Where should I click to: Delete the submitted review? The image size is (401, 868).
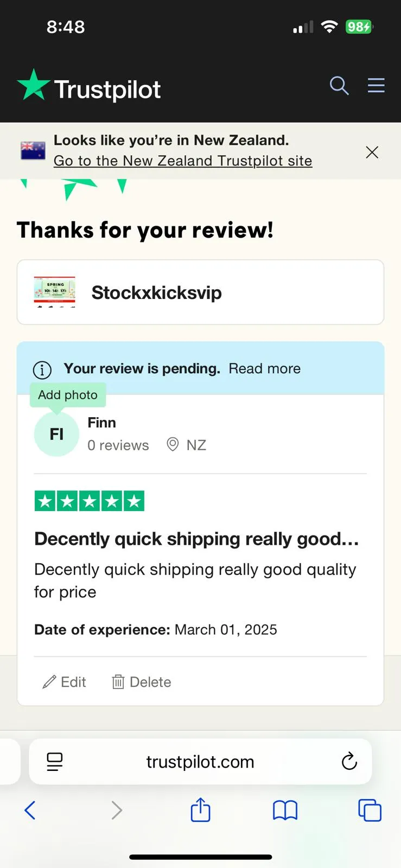142,682
